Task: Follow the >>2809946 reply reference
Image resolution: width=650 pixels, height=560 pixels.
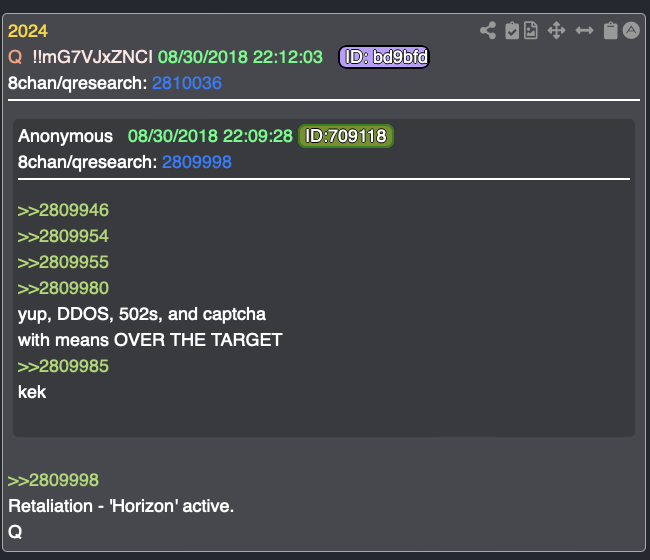Action: 63,211
